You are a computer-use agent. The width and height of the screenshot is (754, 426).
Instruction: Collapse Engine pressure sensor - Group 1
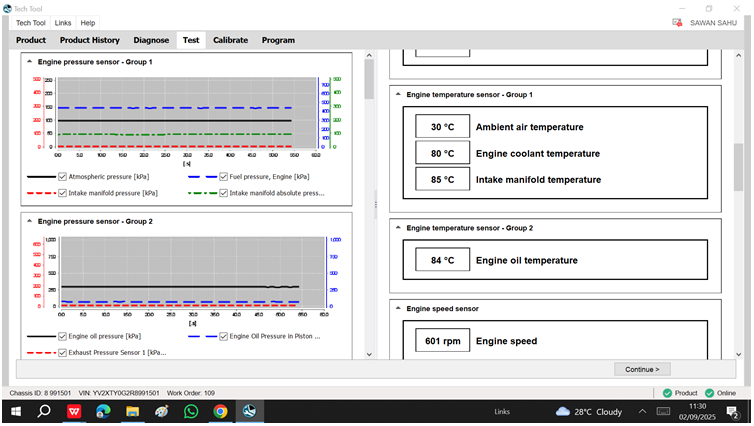29,62
